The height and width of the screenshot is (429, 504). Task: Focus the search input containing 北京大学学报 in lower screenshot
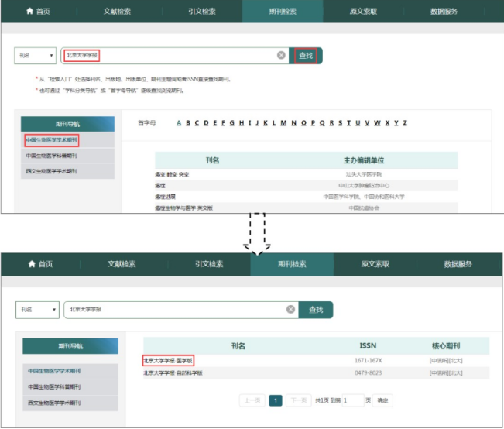(181, 310)
